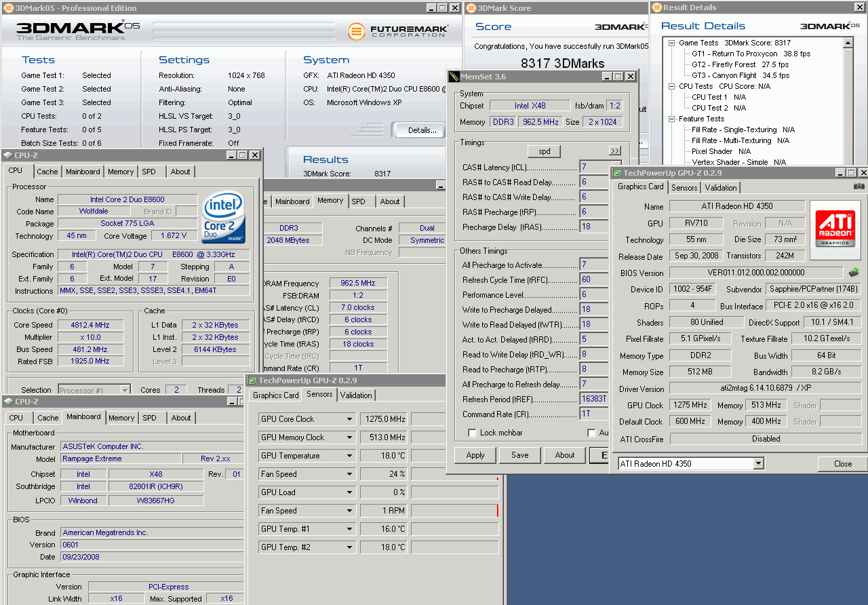The image size is (868, 605).
Task: Open the GPU Core Clock sensor dropdown
Action: [350, 419]
